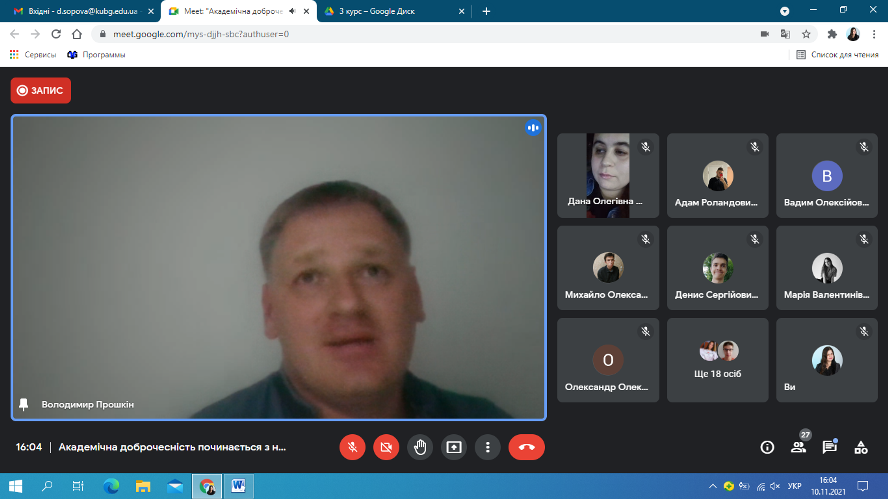Screen dimensions: 888x499
Task: Select Вадим Олексійович participant tile
Action: tap(827, 176)
